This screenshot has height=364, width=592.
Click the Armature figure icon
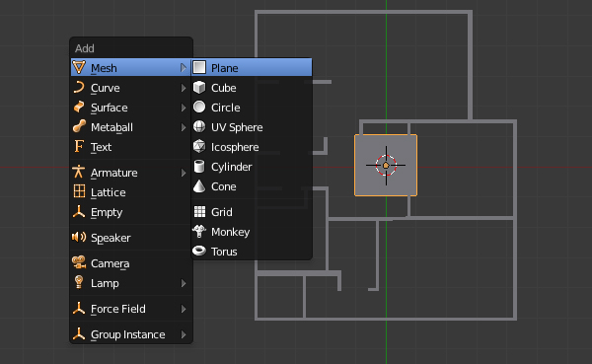tap(79, 172)
